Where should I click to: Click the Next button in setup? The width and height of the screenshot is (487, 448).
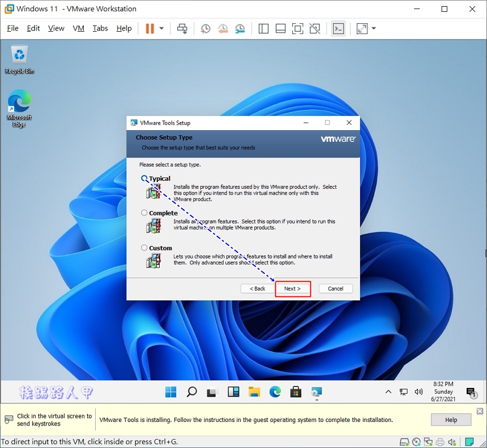pos(293,288)
